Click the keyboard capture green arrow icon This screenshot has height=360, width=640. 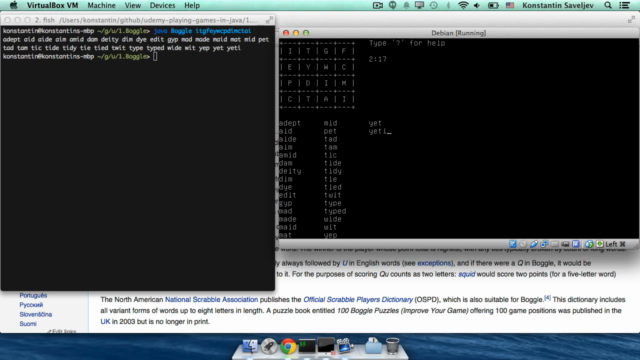coord(600,244)
